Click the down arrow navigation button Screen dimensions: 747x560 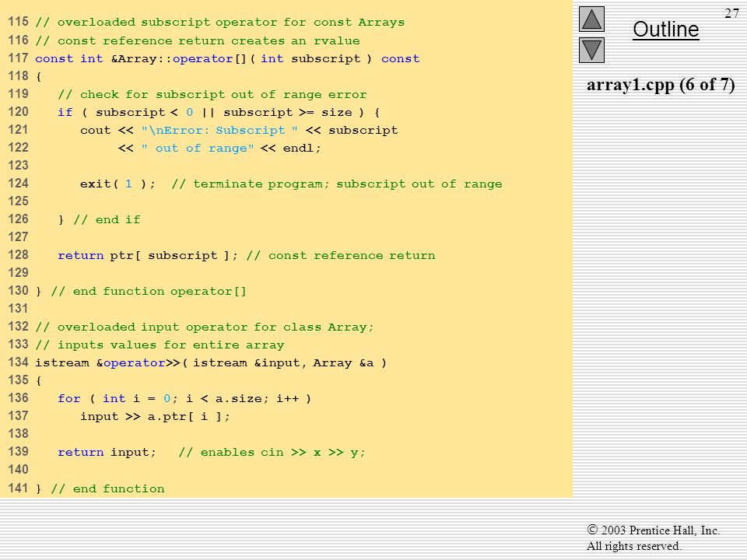tap(591, 50)
